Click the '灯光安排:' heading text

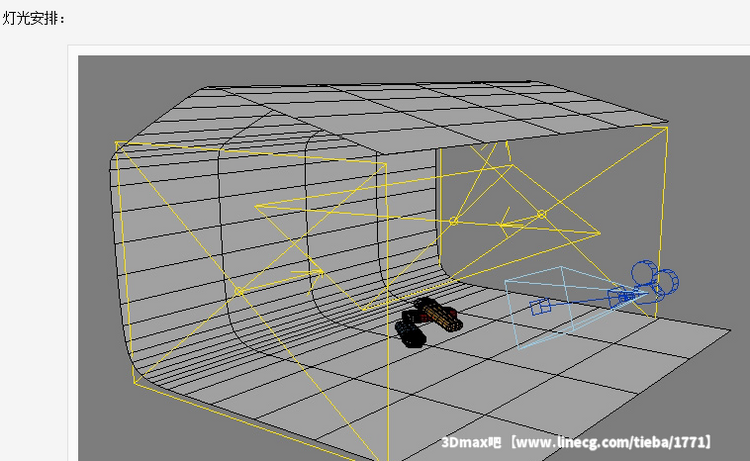click(x=33, y=18)
